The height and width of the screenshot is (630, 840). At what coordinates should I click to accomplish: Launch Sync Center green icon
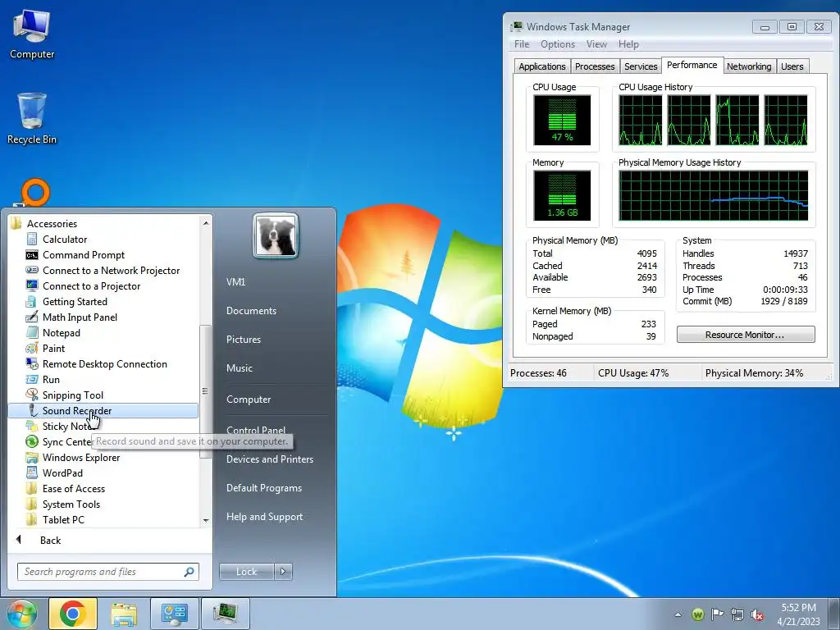(x=32, y=441)
